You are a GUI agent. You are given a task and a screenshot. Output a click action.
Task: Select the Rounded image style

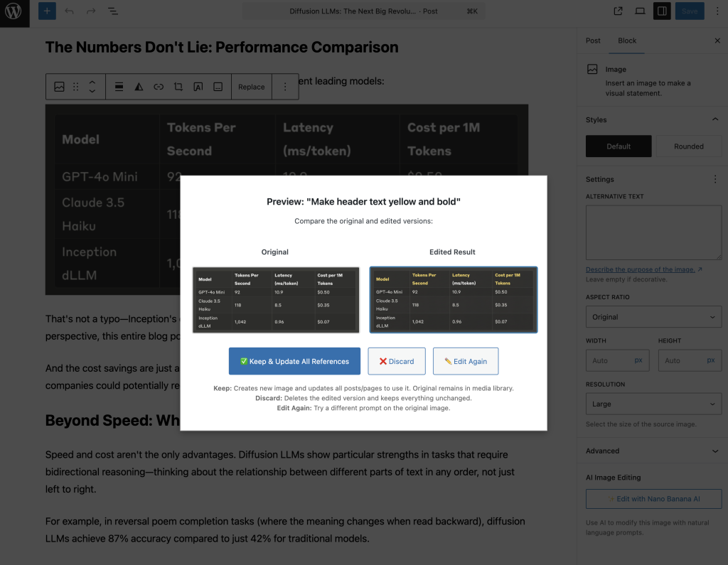pos(688,146)
